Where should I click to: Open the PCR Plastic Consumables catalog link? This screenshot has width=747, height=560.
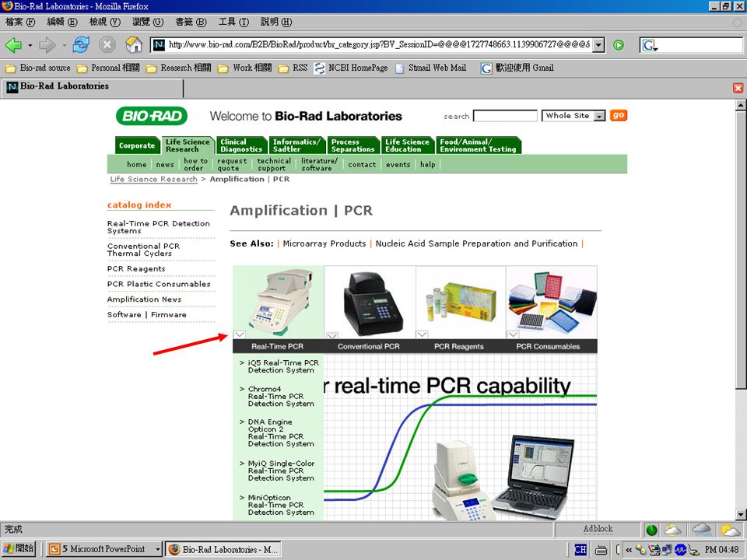pos(159,285)
